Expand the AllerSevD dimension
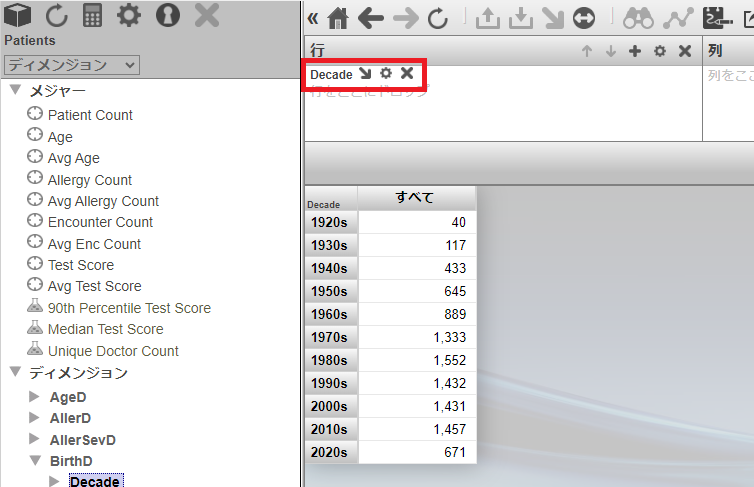This screenshot has width=754, height=487. [x=34, y=440]
